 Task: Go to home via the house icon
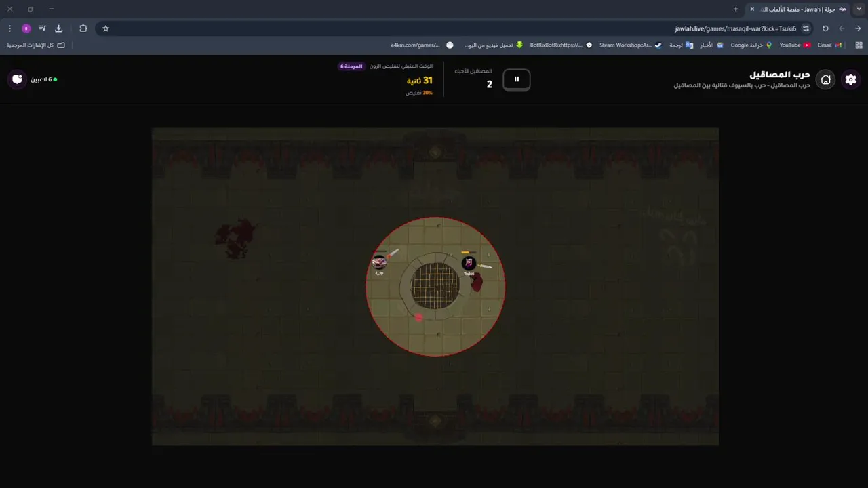[825, 79]
